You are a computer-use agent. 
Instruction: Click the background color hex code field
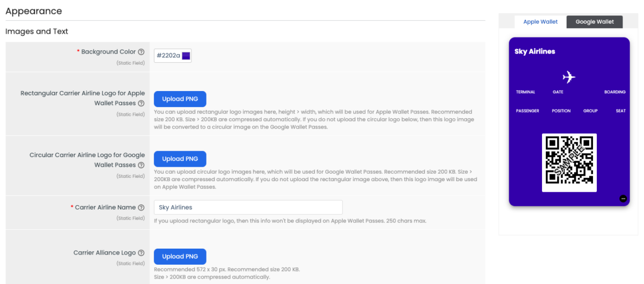(168, 56)
